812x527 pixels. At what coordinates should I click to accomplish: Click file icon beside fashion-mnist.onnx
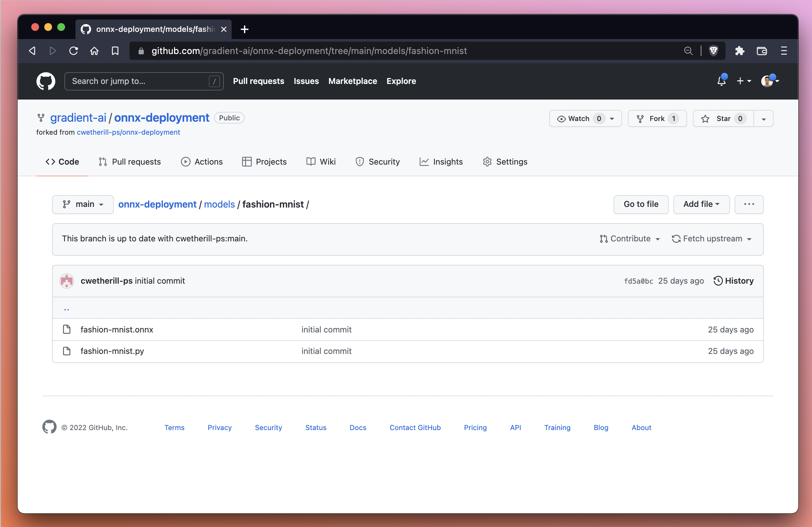tap(67, 330)
